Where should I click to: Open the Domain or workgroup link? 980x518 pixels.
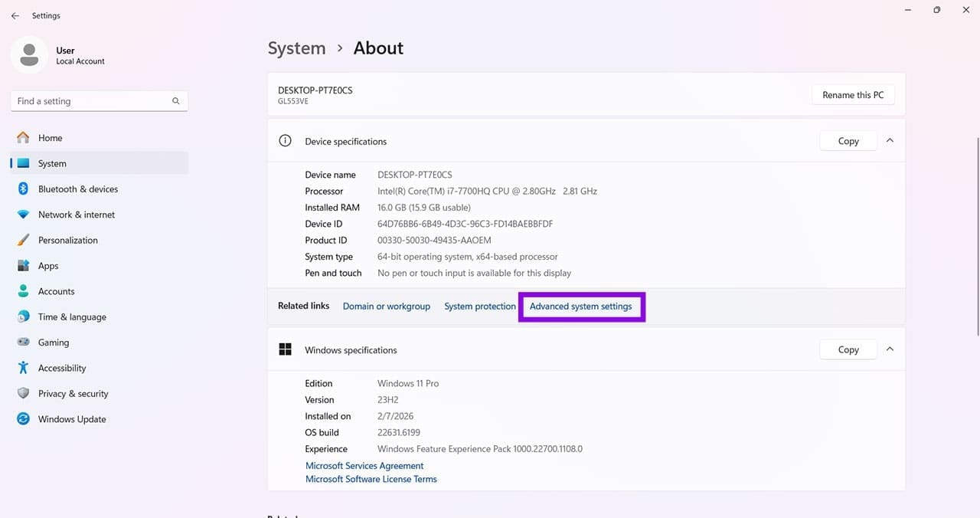click(x=387, y=306)
